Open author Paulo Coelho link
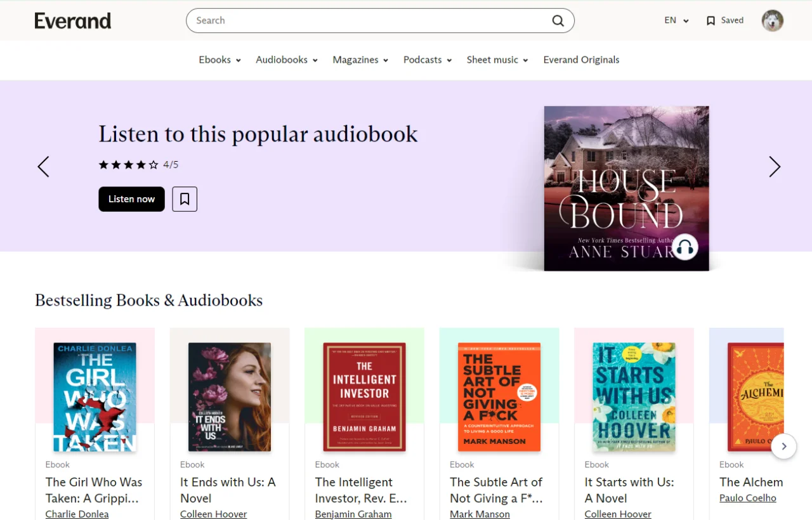 [x=748, y=498]
